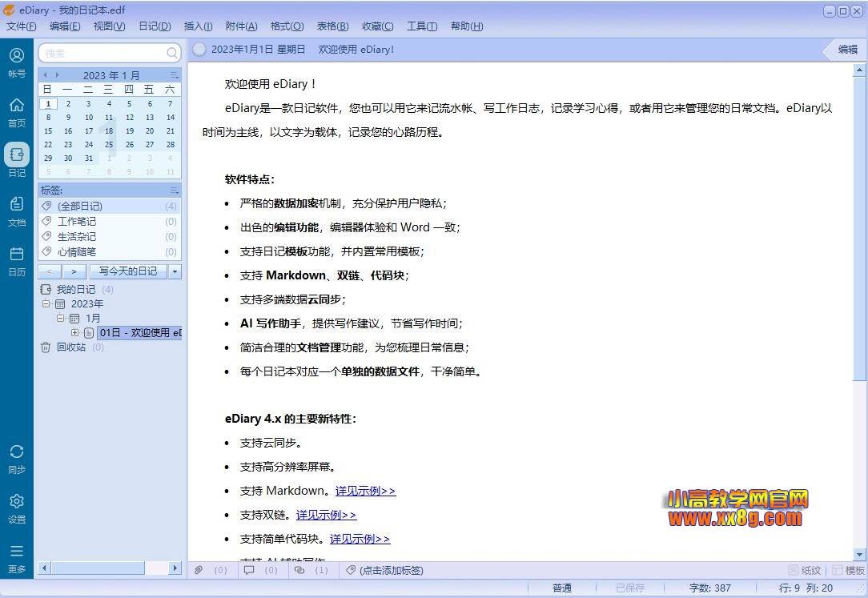Click the tag icon beside 点击添加标签
This screenshot has width=868, height=598.
coord(351,570)
